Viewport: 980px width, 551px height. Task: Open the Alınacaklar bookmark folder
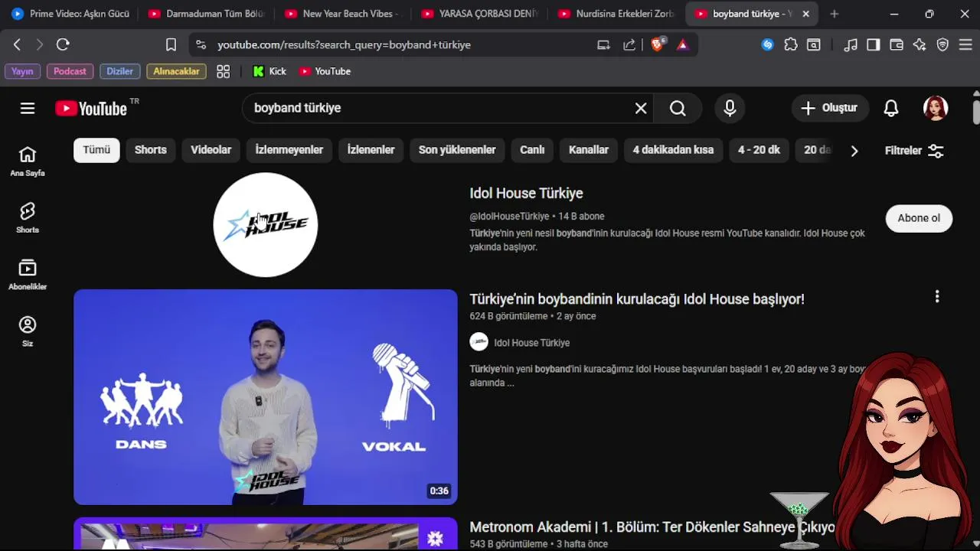tap(176, 71)
